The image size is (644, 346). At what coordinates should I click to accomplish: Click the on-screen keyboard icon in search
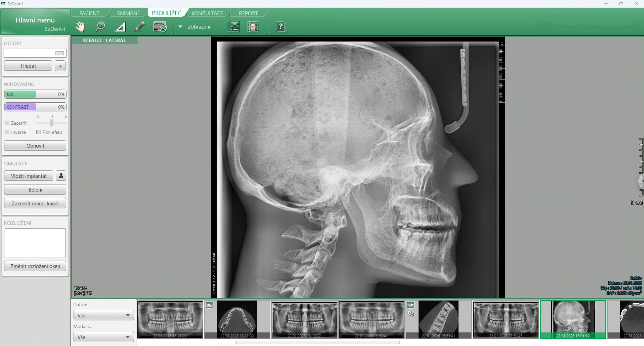59,53
